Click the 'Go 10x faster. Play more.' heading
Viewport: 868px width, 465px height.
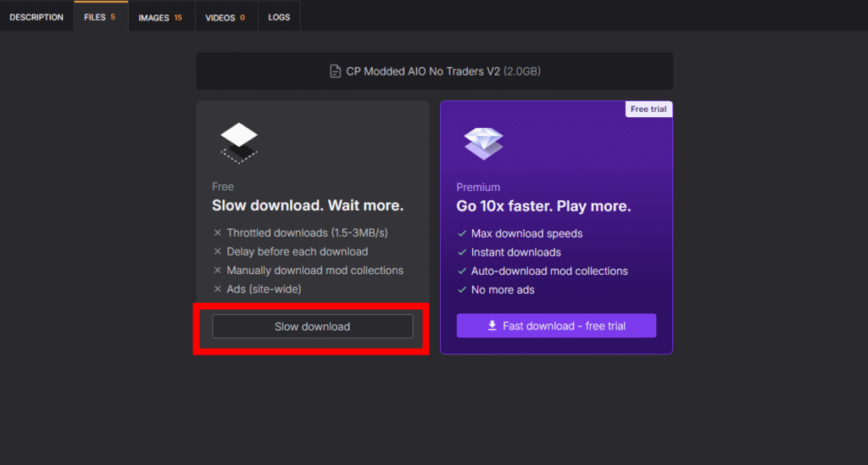(543, 207)
